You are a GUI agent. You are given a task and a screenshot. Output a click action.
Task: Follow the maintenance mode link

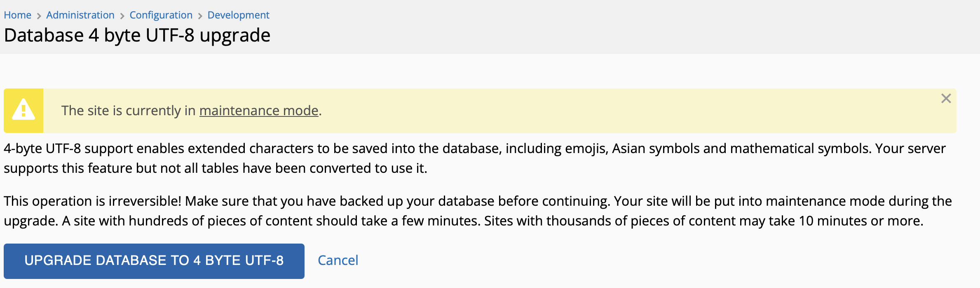coord(259,111)
